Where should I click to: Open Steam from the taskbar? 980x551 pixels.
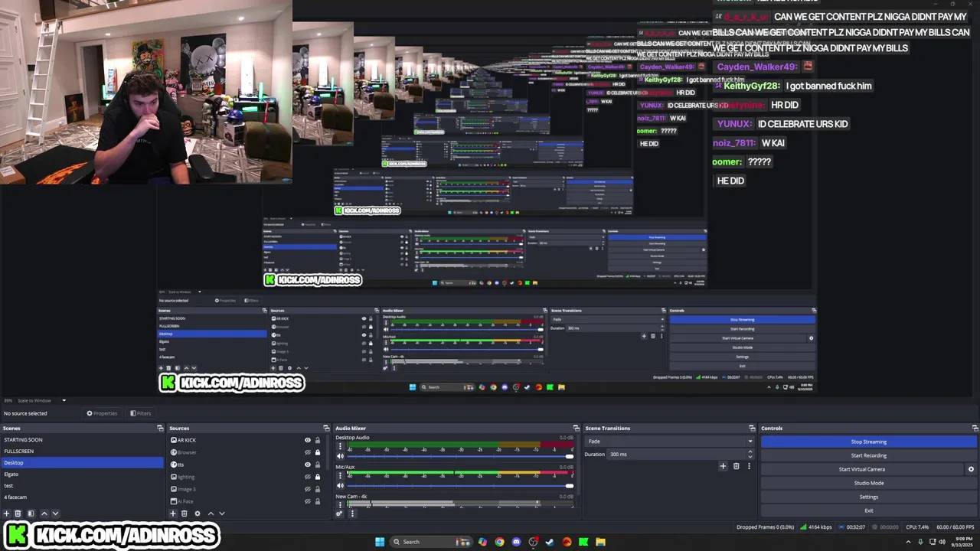coord(550,542)
